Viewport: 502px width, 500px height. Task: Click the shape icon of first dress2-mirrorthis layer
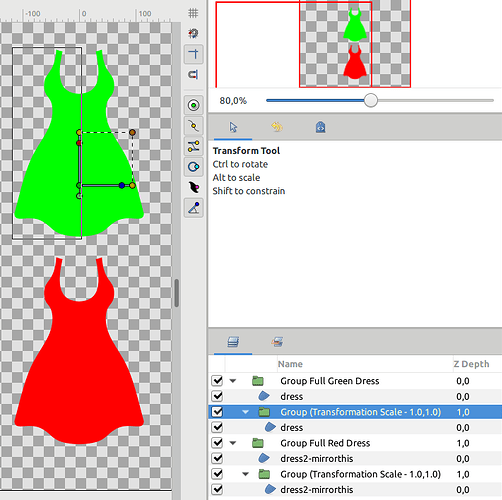coord(264,458)
